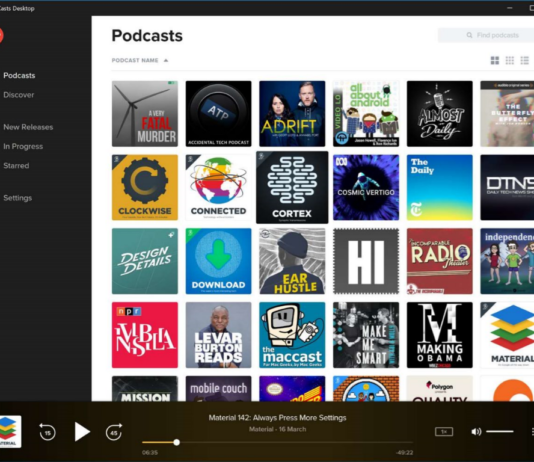Click the red app logo
This screenshot has width=534, height=462.
click(1, 35)
